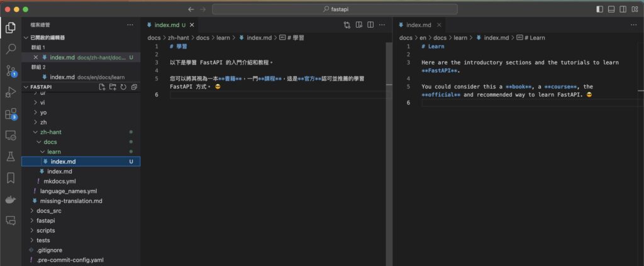Split the left editor
This screenshot has width=644, height=266.
370,25
